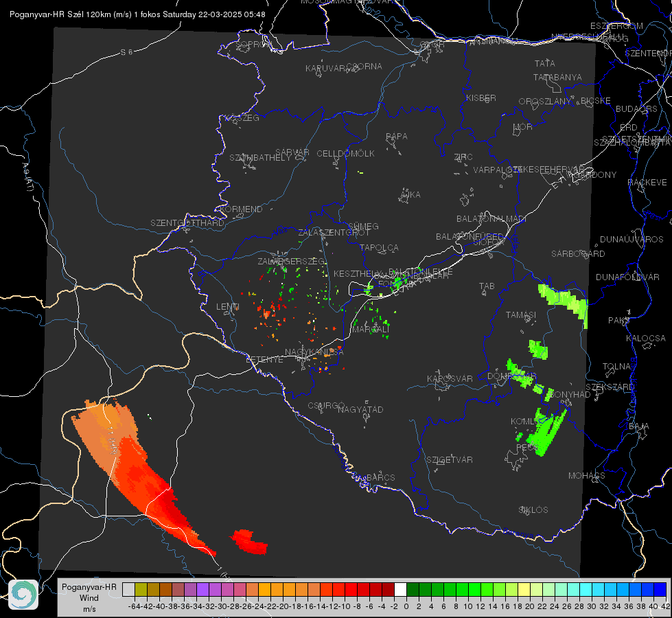
Task: Click the darkest green legend swatch at 0-2
Action: [x=413, y=589]
